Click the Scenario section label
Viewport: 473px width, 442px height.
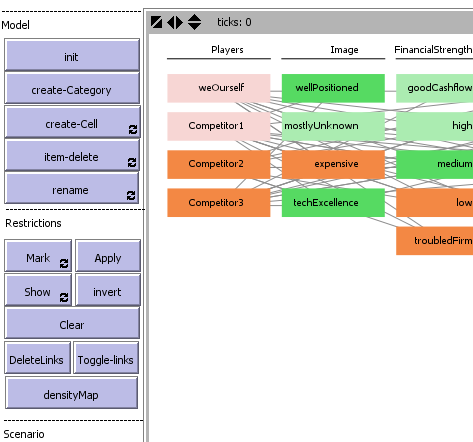click(x=24, y=434)
